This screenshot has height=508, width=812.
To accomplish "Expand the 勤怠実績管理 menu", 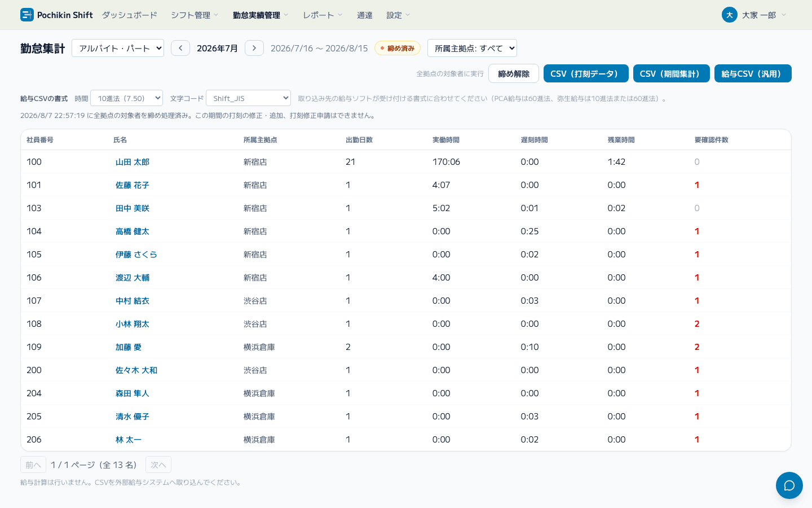I will [x=261, y=15].
